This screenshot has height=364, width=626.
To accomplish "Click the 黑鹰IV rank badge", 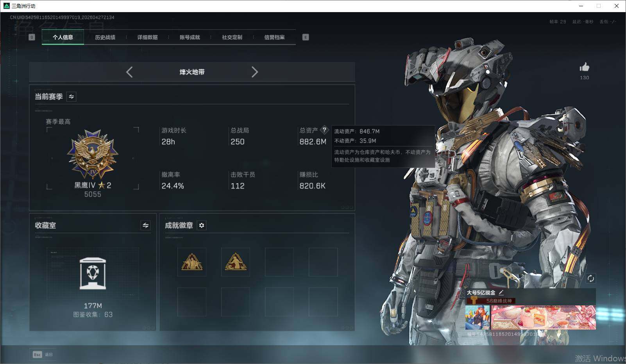I will tap(93, 155).
